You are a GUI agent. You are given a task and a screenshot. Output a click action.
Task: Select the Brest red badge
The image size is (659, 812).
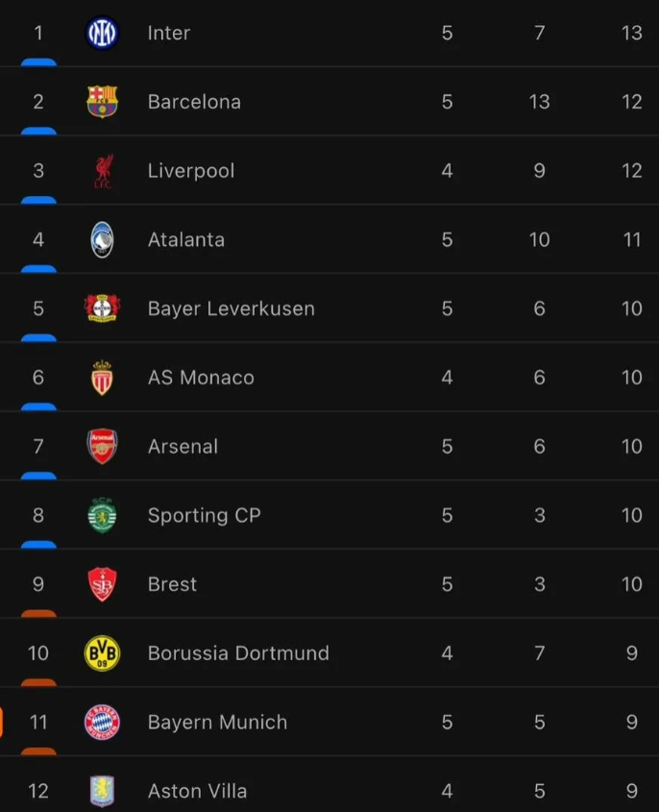pos(102,584)
